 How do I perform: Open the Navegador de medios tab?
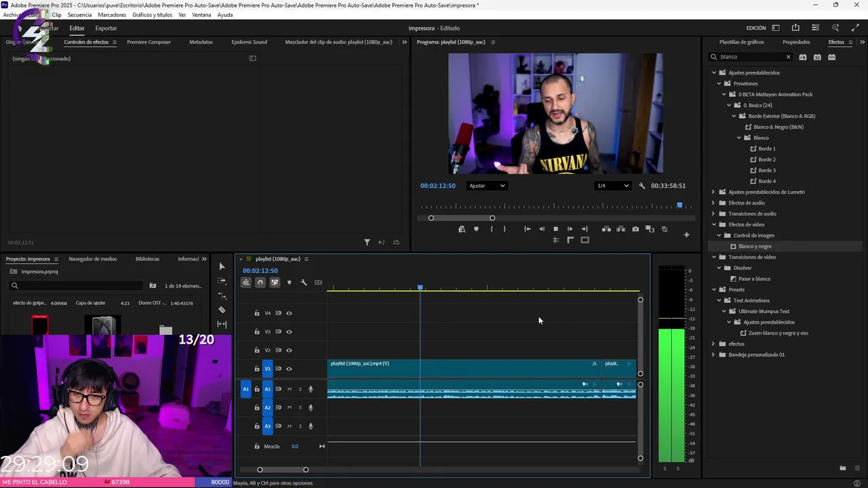[x=92, y=259]
